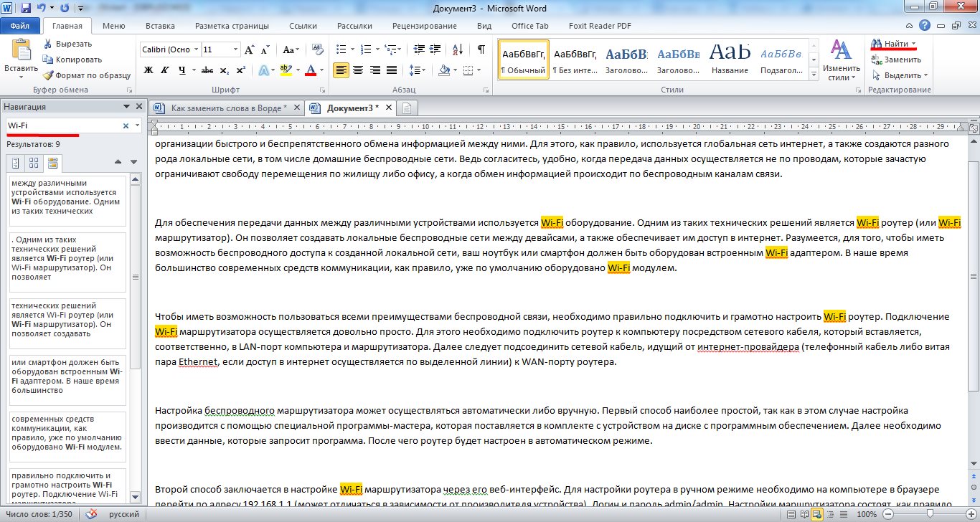Show paragraph marks with pilcrow icon
The height and width of the screenshot is (522, 980).
click(x=481, y=49)
